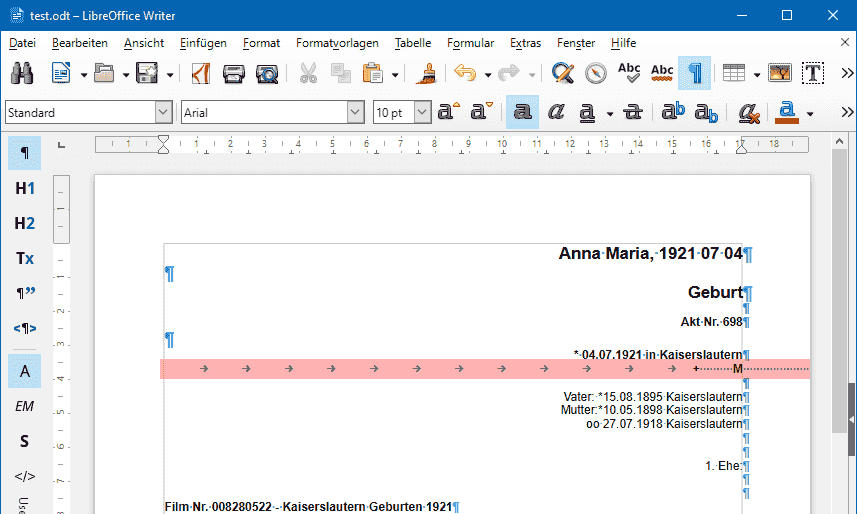The height and width of the screenshot is (514, 857).
Task: Insert text box T icon
Action: pos(813,73)
